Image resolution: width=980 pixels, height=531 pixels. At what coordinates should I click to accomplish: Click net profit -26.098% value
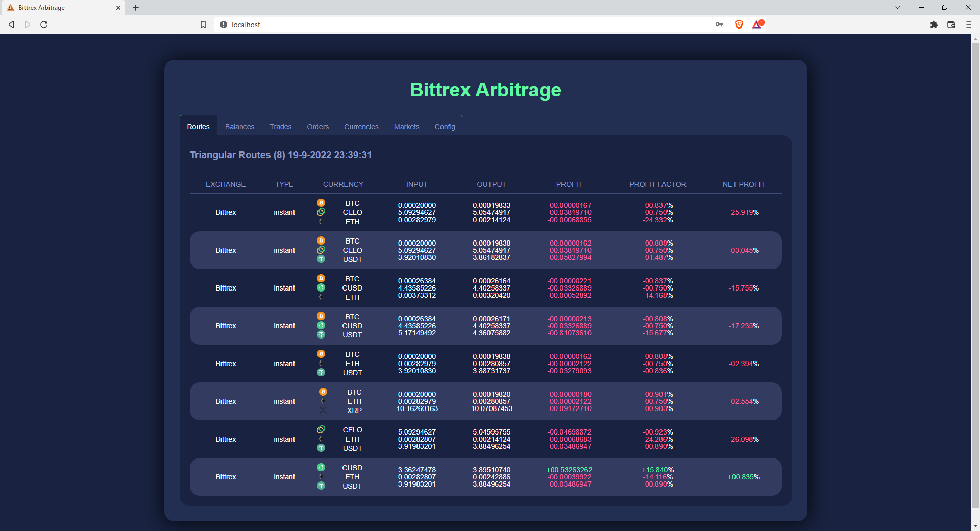744,439
